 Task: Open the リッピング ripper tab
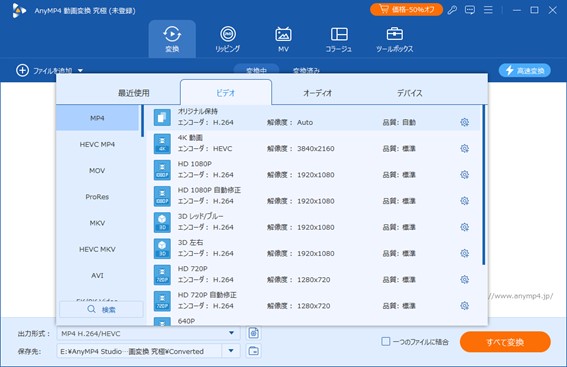(x=228, y=39)
